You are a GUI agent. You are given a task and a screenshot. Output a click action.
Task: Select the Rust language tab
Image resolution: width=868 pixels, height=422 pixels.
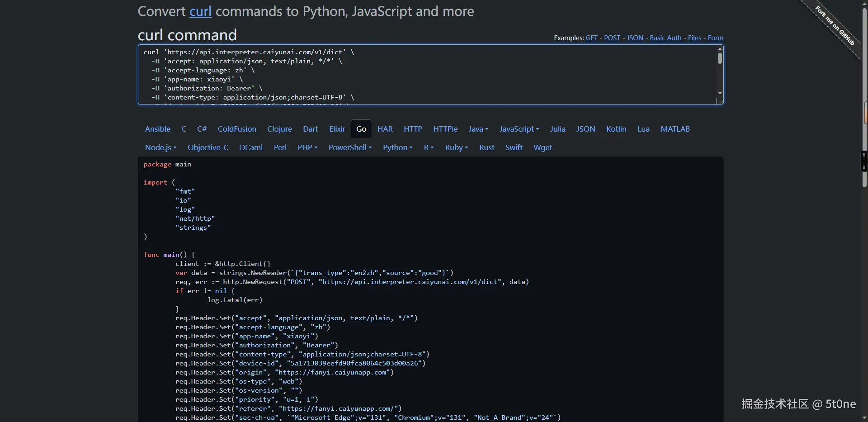pos(486,147)
